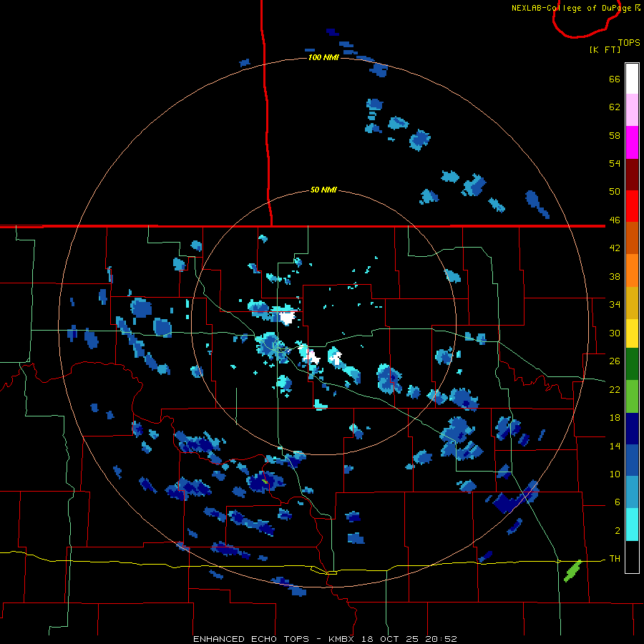Click the legend value "26"
The width and height of the screenshot is (644, 644).
(x=615, y=361)
